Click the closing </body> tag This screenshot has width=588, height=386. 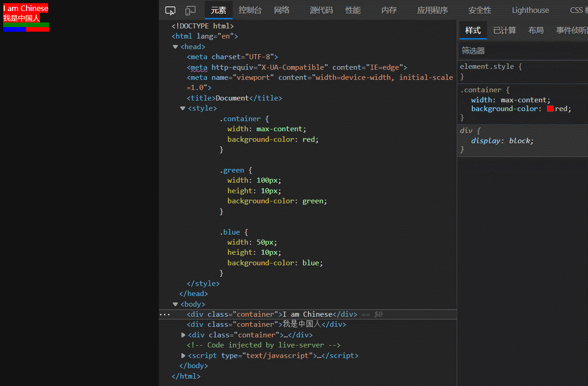coord(194,366)
